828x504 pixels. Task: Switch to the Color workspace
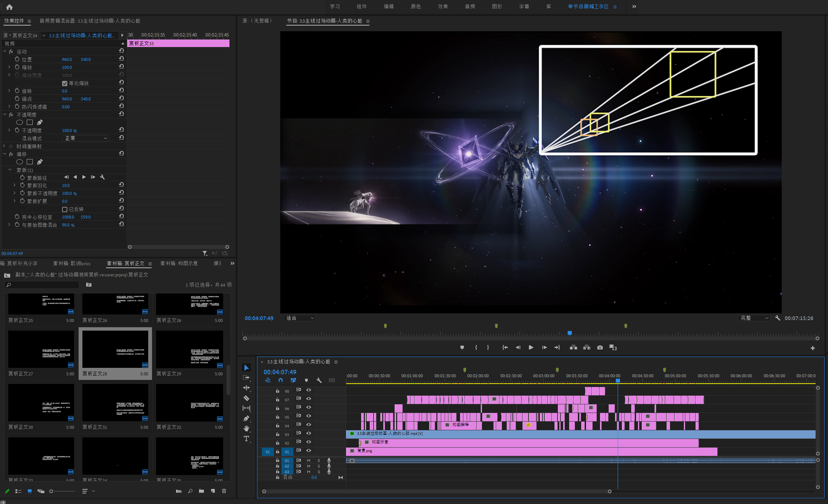click(x=416, y=6)
